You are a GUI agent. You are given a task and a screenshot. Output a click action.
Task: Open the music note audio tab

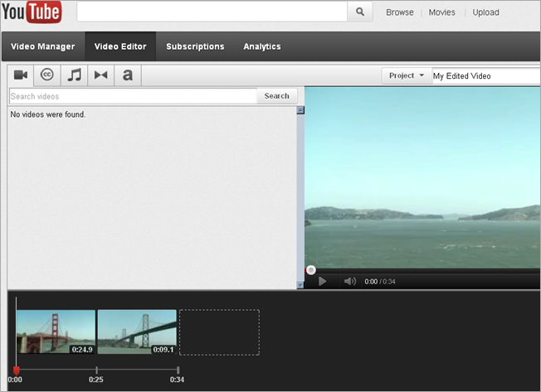pos(74,75)
